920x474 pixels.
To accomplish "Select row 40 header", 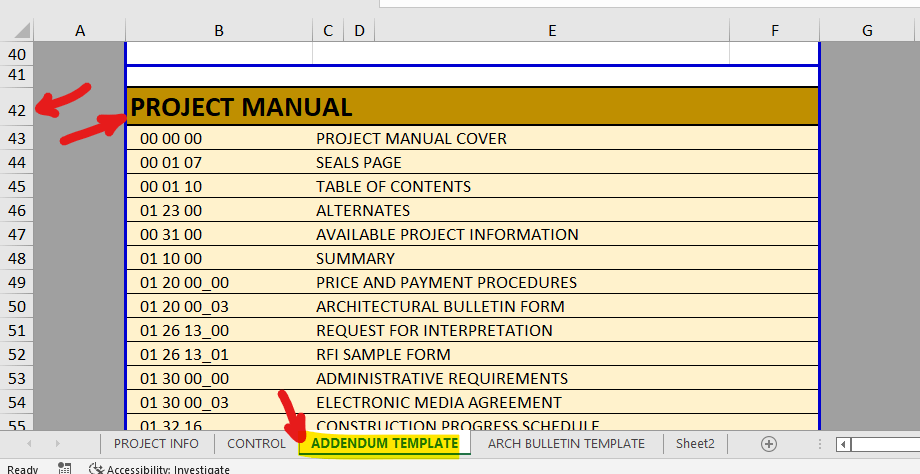I will click(x=17, y=54).
